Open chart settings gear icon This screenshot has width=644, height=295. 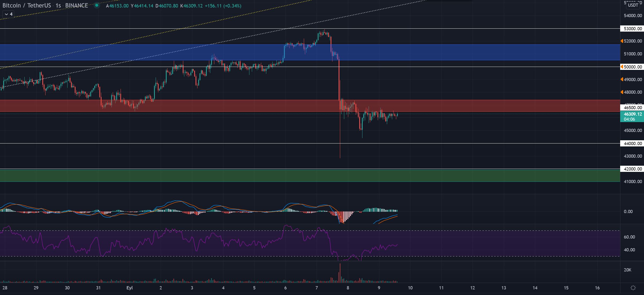[x=633, y=288]
